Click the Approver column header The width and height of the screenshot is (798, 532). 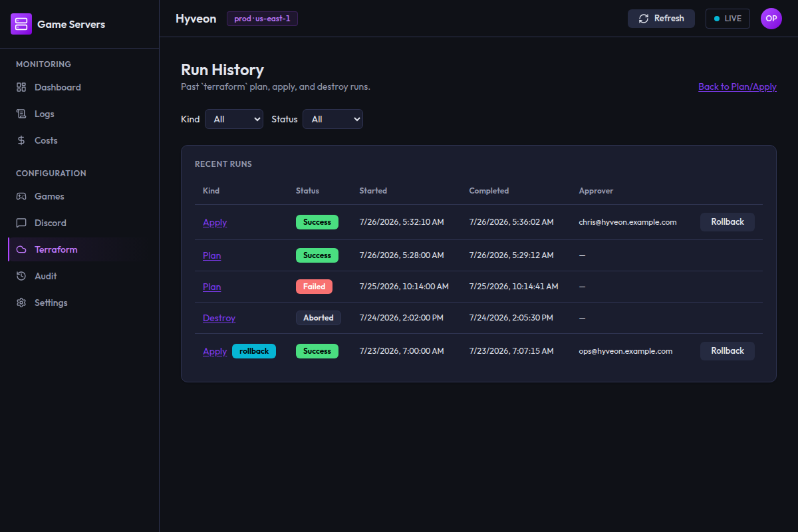596,191
